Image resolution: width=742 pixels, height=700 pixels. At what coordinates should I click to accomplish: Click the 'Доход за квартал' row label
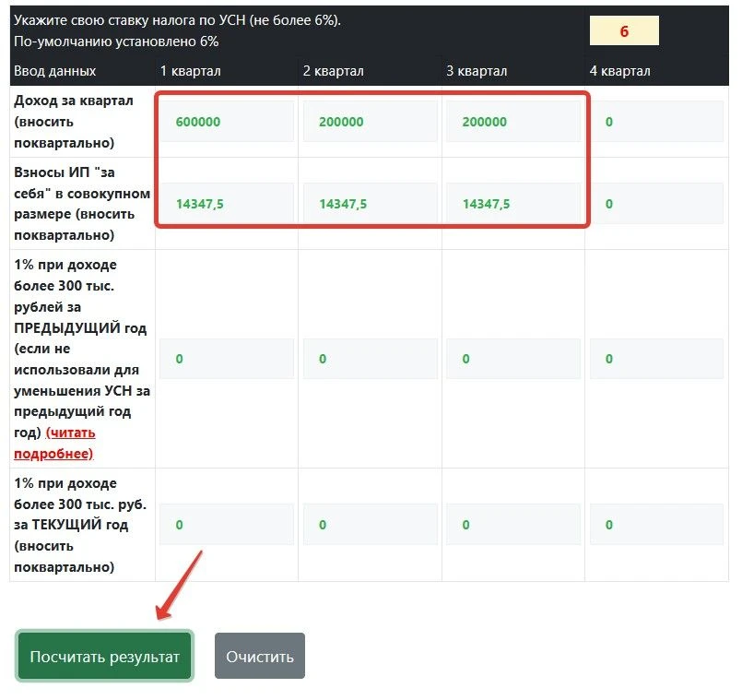(74, 121)
